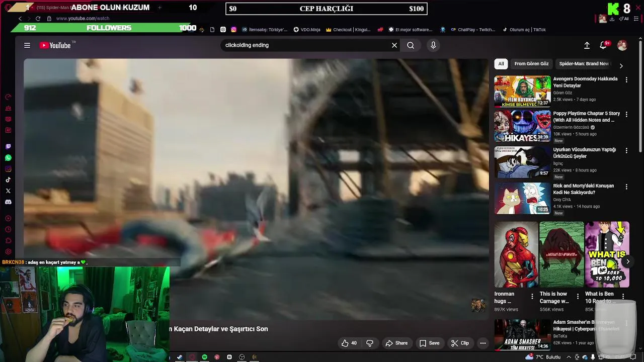Viewport: 644px width, 362px height.
Task: Open X (Twitter) in the browser sidebar
Action: click(x=8, y=191)
